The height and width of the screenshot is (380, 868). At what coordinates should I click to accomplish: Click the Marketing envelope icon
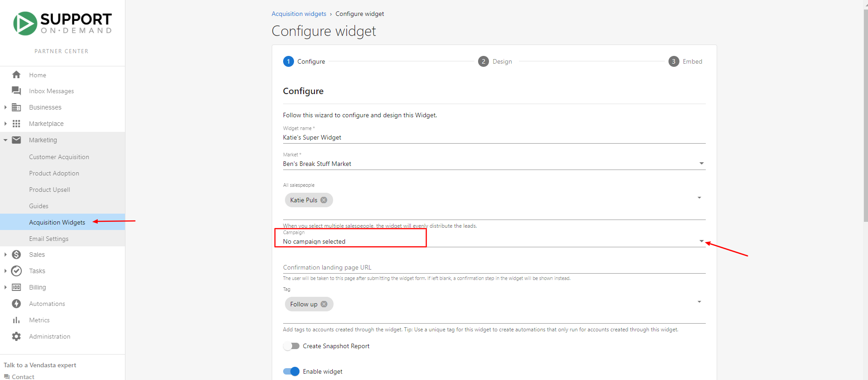click(x=16, y=140)
